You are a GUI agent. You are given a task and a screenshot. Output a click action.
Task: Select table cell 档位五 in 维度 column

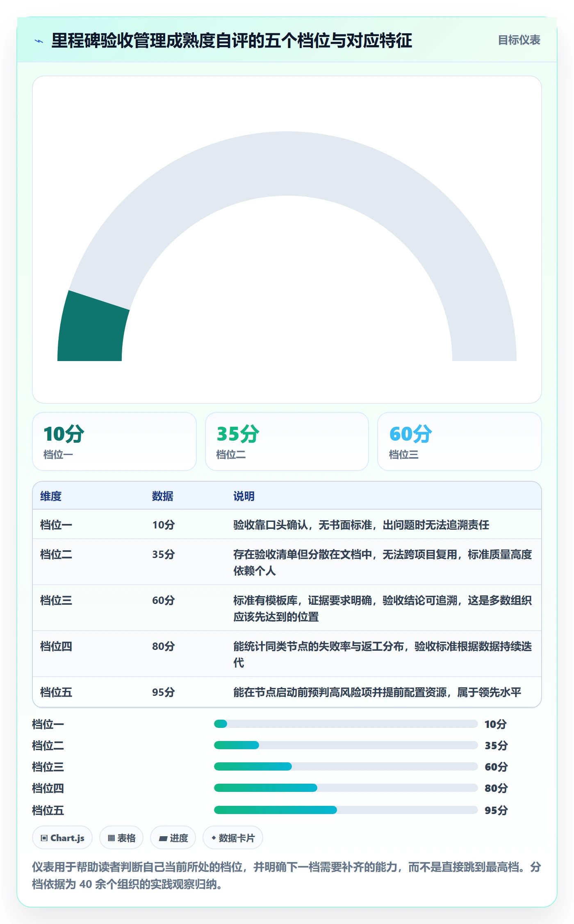(x=56, y=692)
